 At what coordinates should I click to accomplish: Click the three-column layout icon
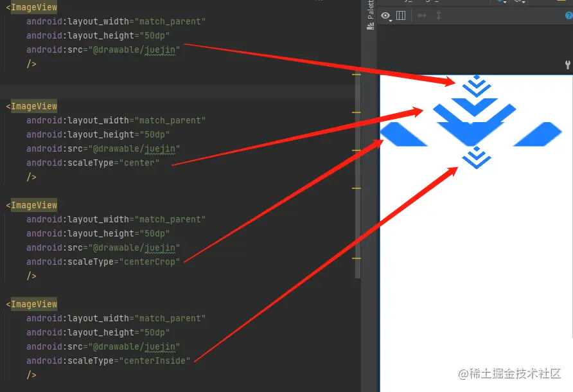401,15
